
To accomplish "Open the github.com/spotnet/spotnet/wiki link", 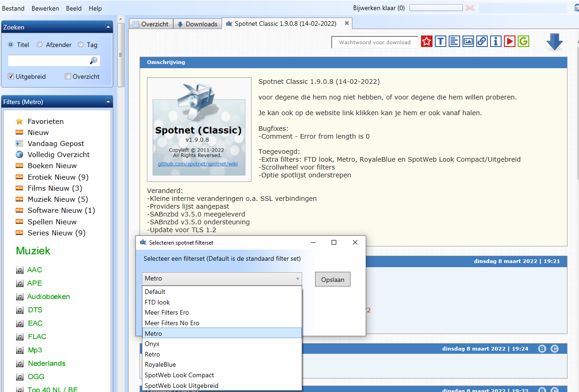I will tap(198, 164).
